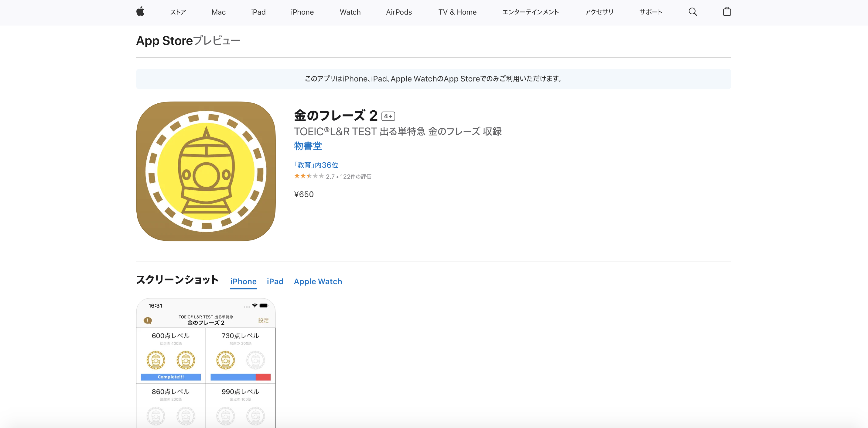Select the iPhone screenshots tab
868x428 pixels.
tap(243, 281)
